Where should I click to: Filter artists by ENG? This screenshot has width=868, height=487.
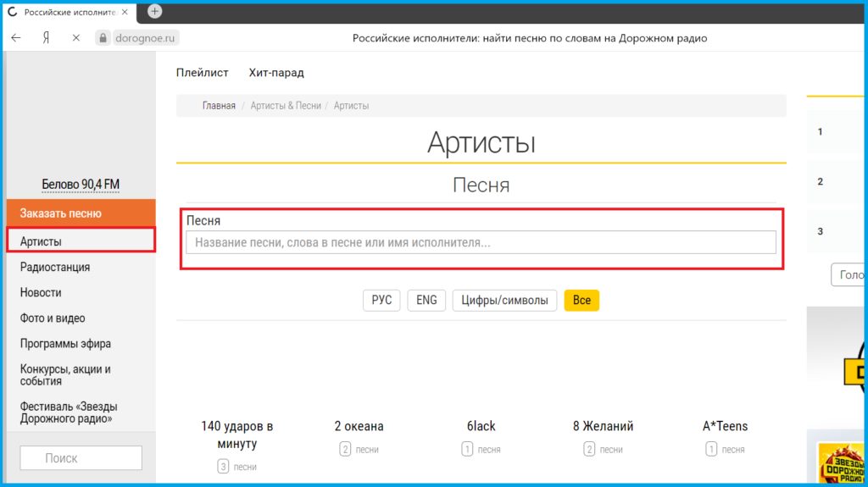click(x=426, y=300)
